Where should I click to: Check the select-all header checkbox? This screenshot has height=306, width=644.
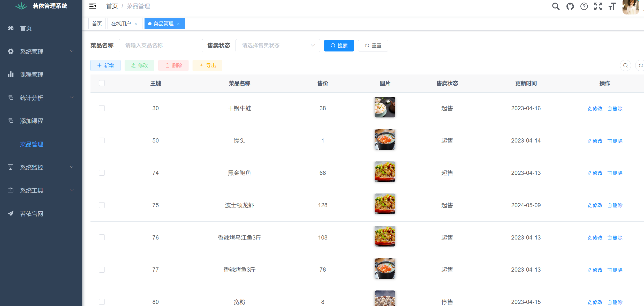(102, 83)
